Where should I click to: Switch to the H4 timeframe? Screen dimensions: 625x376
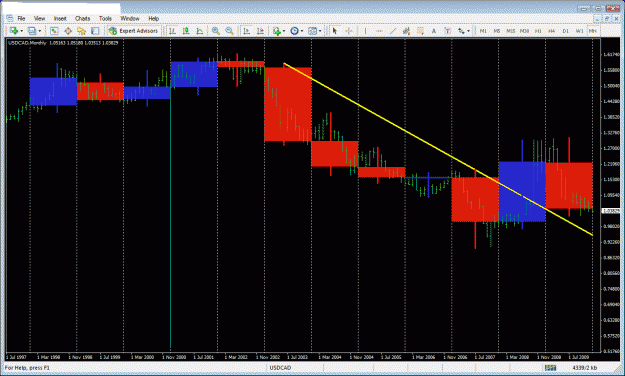(552, 31)
